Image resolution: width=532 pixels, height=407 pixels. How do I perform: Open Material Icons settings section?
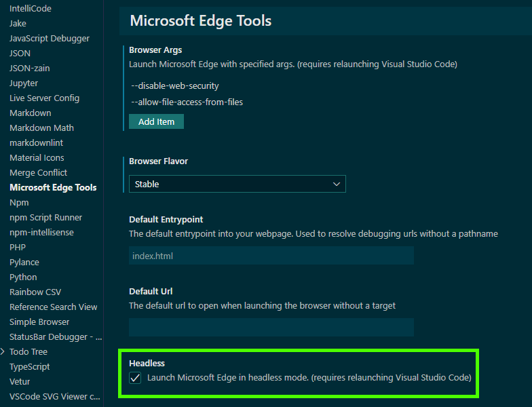point(37,157)
